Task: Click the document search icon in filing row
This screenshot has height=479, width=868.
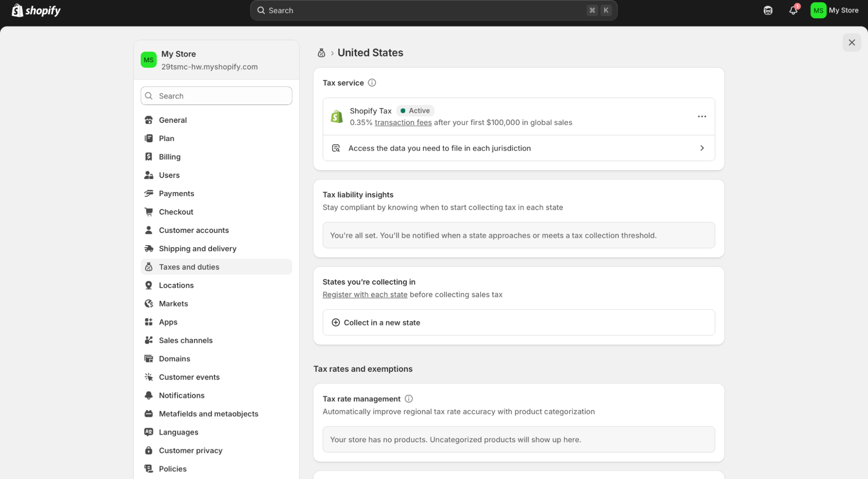Action: tap(336, 148)
